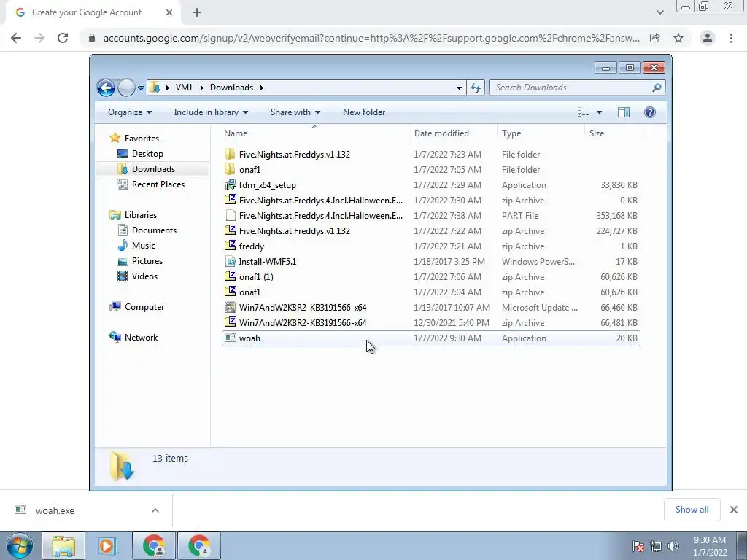Viewport: 747px width, 560px height.
Task: Select the fdm_x64_setup application icon
Action: (230, 184)
